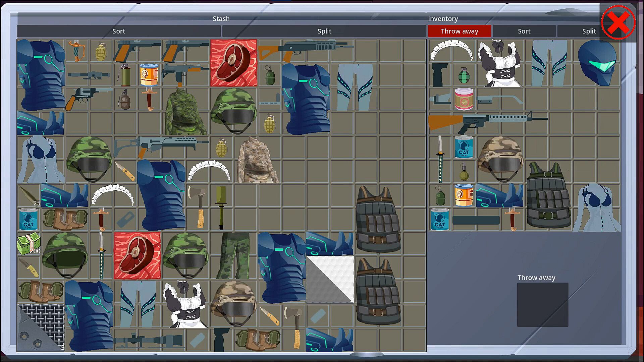The image size is (644, 362).
Task: Pick the pink canned food in inventory
Action: [x=464, y=99]
